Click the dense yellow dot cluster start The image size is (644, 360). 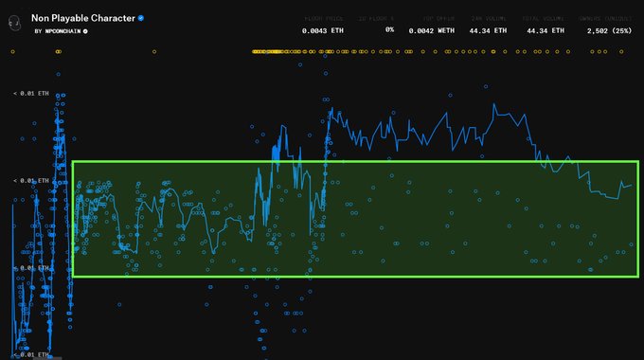pyautogui.click(x=254, y=52)
